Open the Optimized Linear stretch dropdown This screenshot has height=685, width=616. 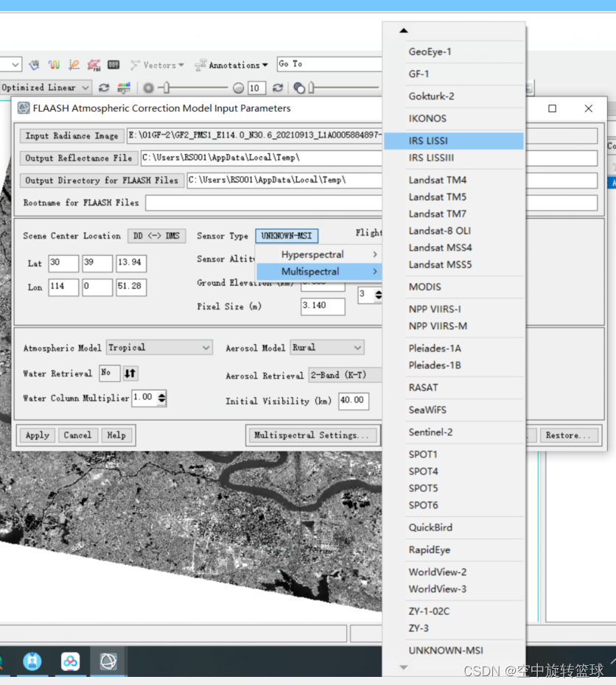(46, 88)
